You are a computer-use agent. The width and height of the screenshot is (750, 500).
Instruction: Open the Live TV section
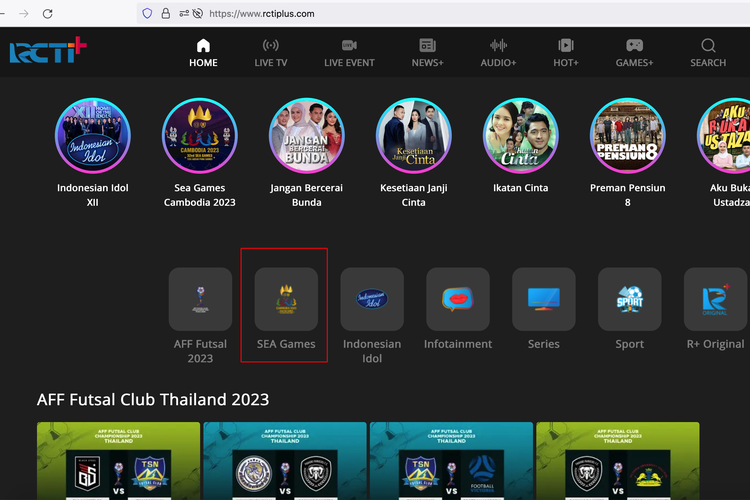(x=270, y=52)
